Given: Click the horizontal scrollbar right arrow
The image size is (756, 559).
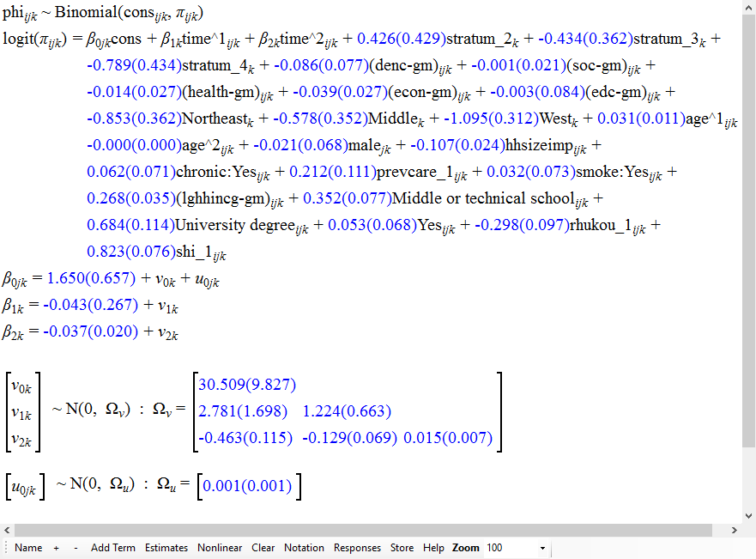Looking at the screenshot, I should click(735, 530).
